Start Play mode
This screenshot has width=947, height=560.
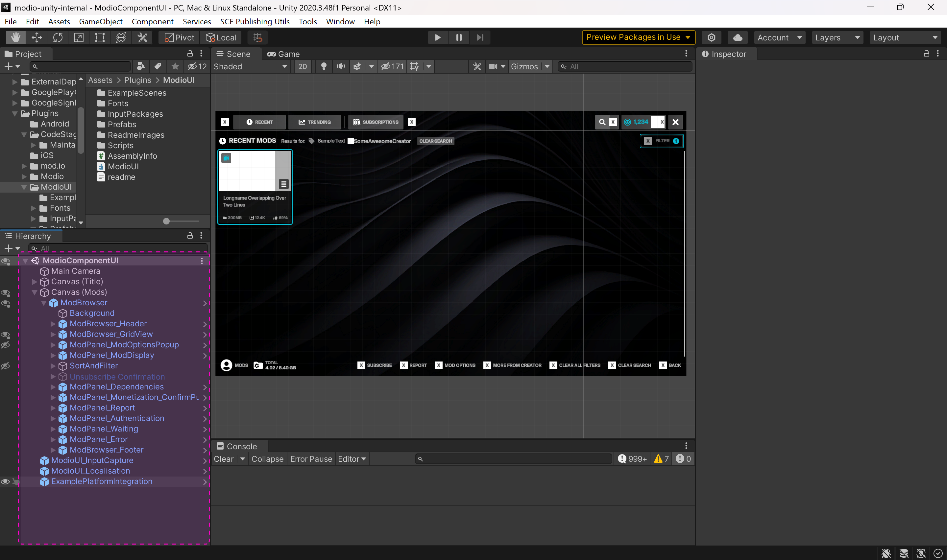(438, 37)
